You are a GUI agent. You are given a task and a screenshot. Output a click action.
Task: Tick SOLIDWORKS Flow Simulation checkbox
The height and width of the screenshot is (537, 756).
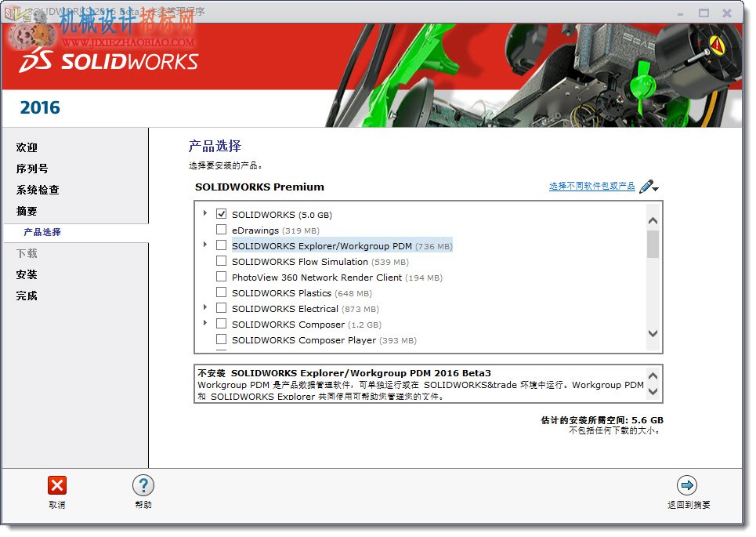(221, 260)
